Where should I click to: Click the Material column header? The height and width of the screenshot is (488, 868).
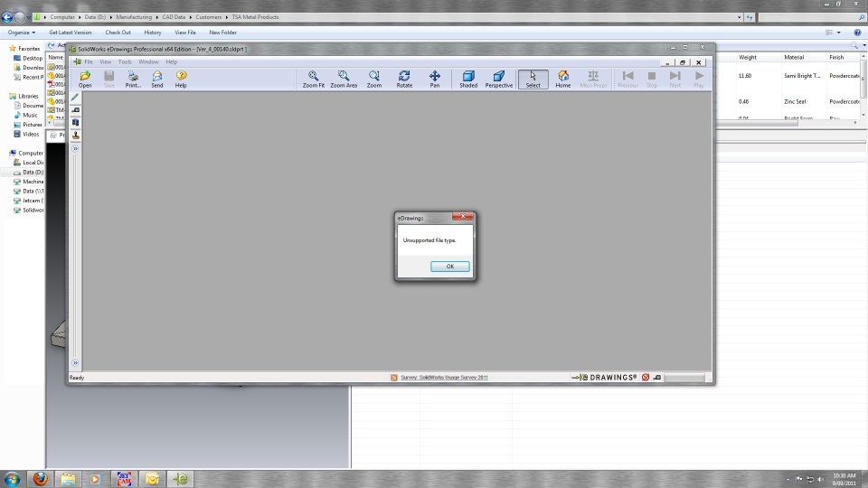coord(794,57)
